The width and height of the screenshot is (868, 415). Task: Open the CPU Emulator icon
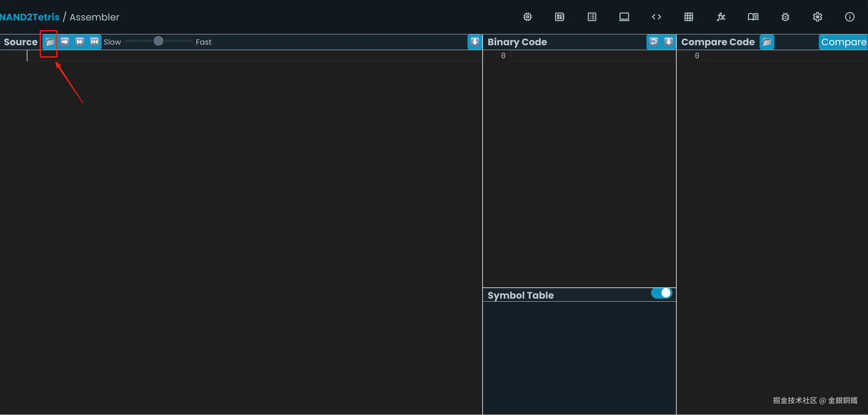[x=559, y=17]
